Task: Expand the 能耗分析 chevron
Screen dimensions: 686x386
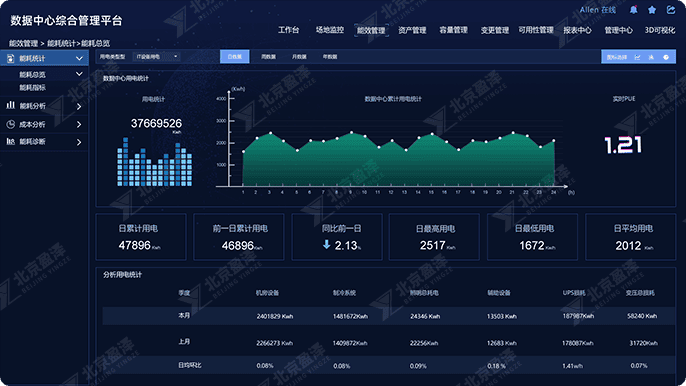Action: pos(79,106)
